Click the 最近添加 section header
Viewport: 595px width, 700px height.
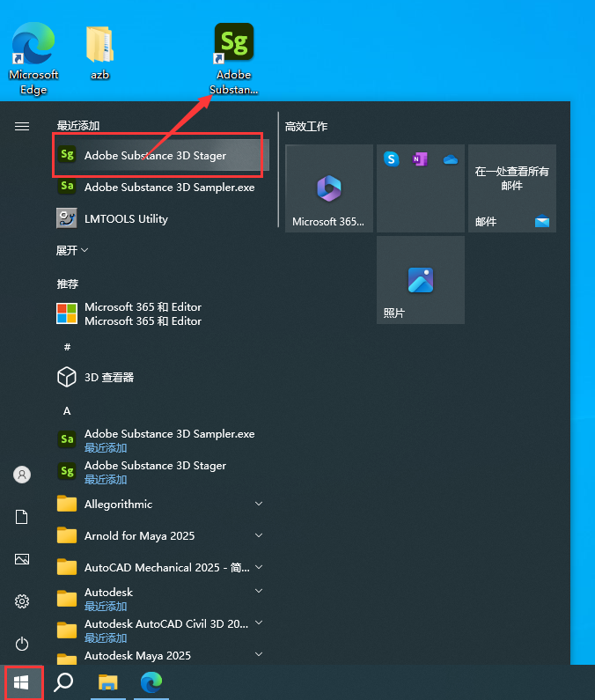78,125
